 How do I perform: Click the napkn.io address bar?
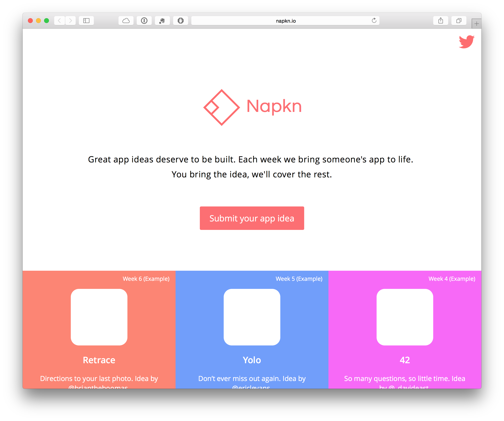pos(285,21)
